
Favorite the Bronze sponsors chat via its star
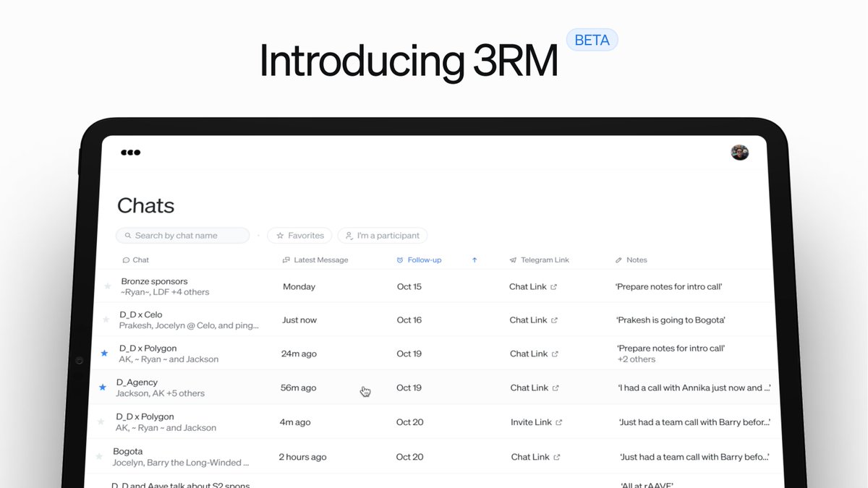tap(106, 286)
